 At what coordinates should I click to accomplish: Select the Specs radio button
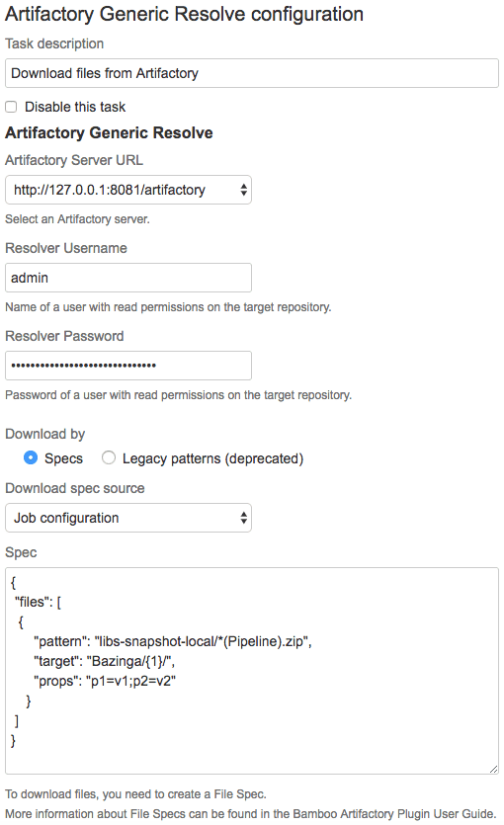(x=31, y=457)
